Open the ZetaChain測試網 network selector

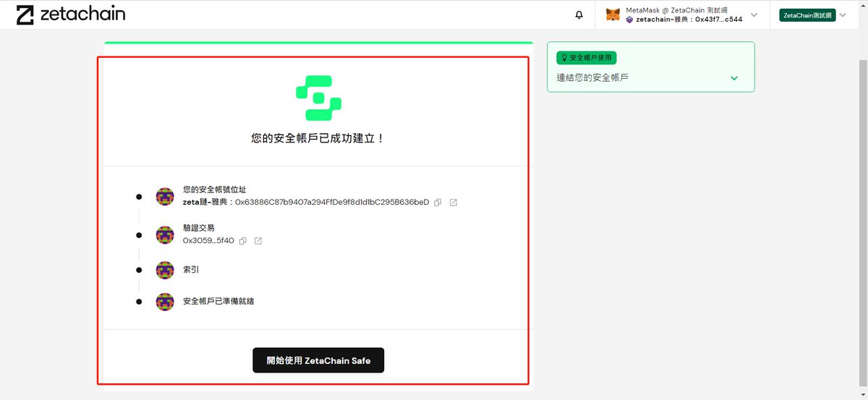click(x=807, y=14)
